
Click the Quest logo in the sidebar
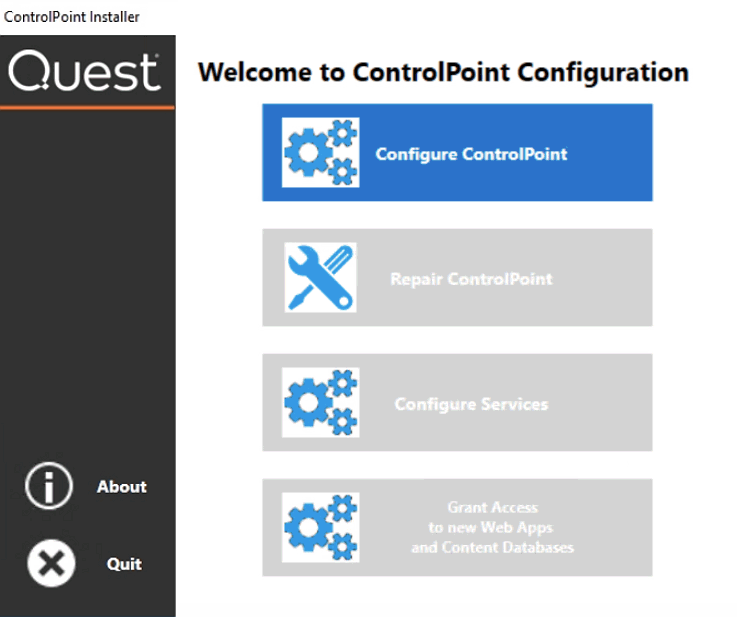coord(84,73)
